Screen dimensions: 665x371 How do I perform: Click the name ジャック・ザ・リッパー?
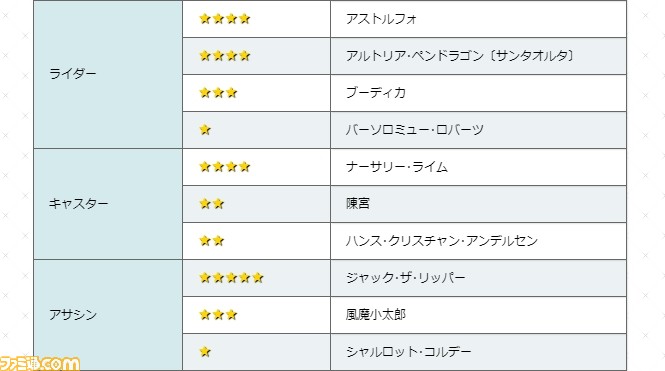pos(405,278)
